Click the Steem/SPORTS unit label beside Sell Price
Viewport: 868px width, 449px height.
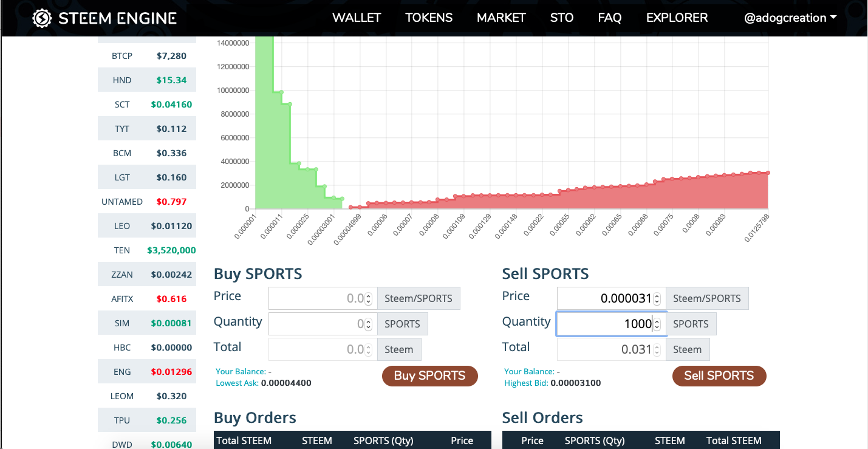(707, 298)
